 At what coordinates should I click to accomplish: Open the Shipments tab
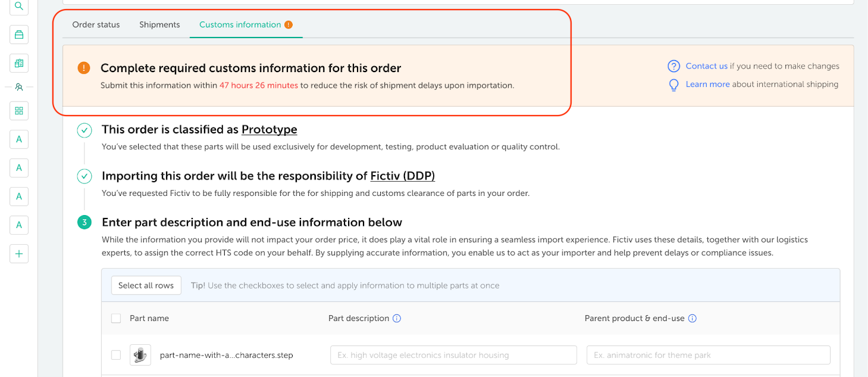click(159, 25)
